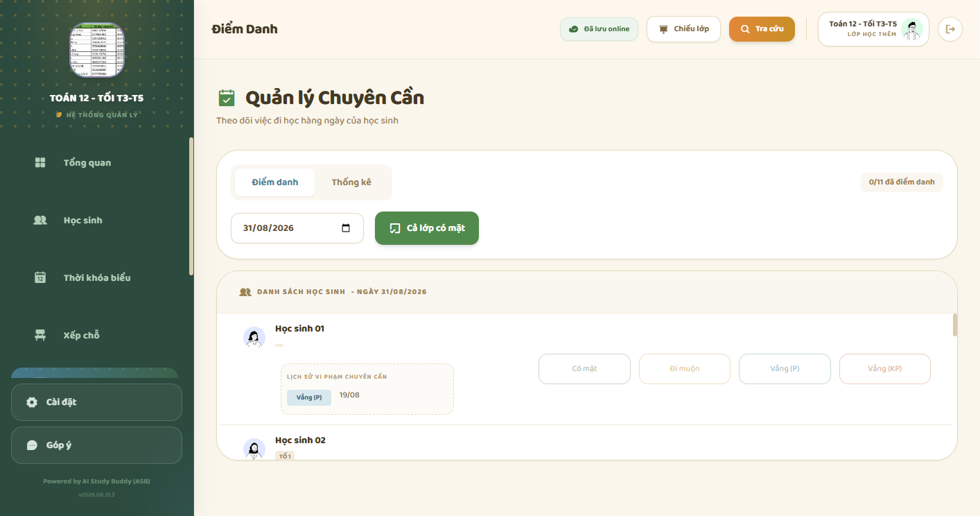
Task: Switch to the Điểm danh tab
Action: pyautogui.click(x=275, y=182)
